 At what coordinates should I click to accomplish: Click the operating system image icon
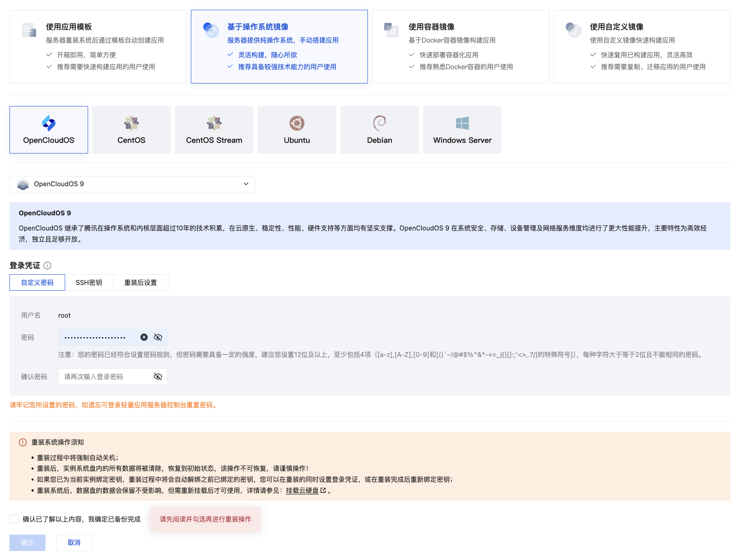click(211, 30)
